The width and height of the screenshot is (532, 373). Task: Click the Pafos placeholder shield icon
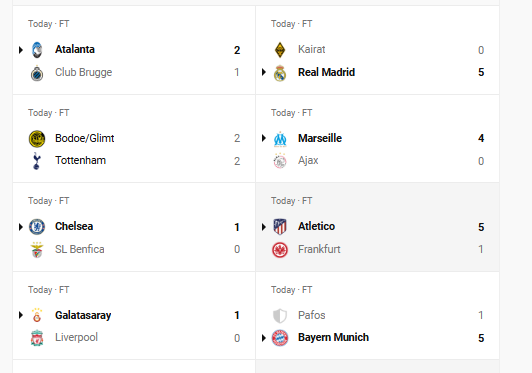(280, 316)
